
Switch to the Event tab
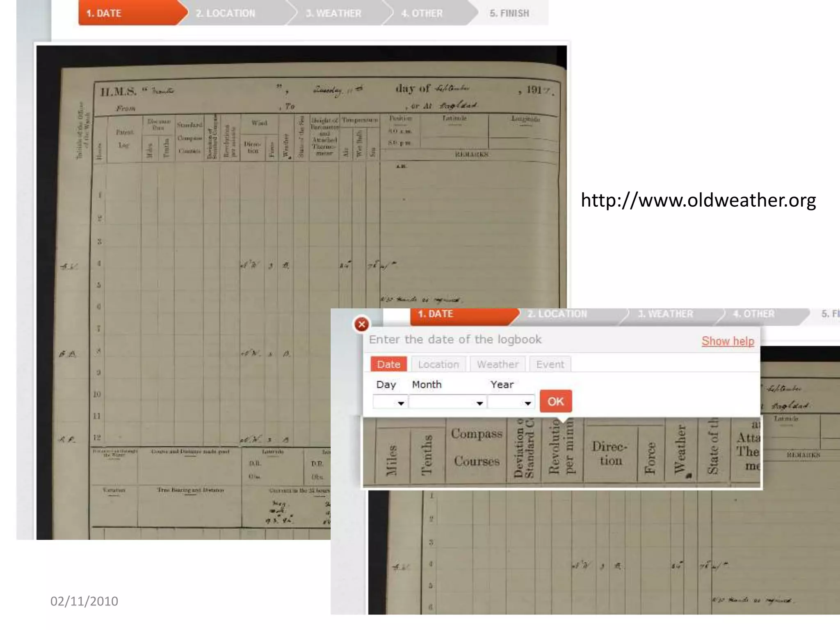(x=550, y=364)
